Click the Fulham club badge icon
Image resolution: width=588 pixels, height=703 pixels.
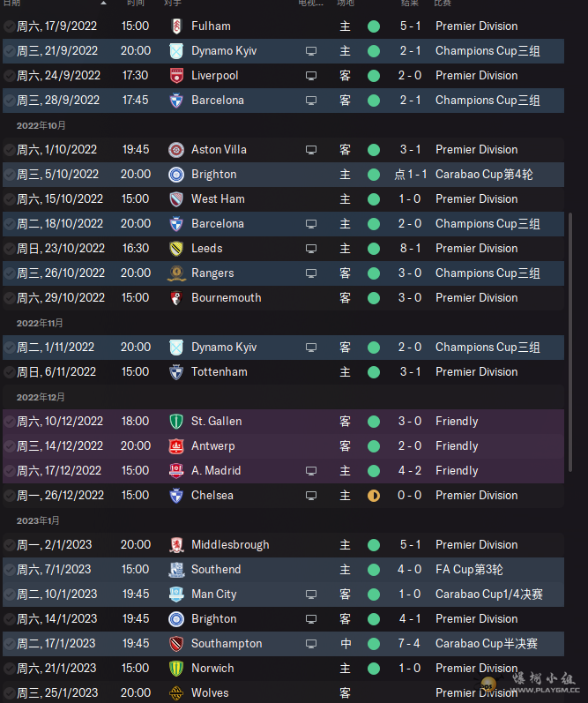[x=176, y=26]
